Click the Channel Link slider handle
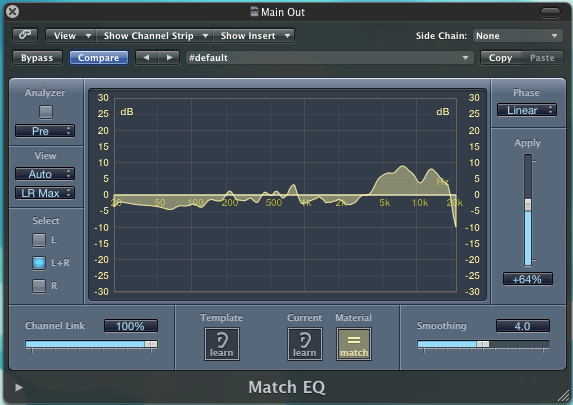The height and width of the screenshot is (405, 573). 151,344
